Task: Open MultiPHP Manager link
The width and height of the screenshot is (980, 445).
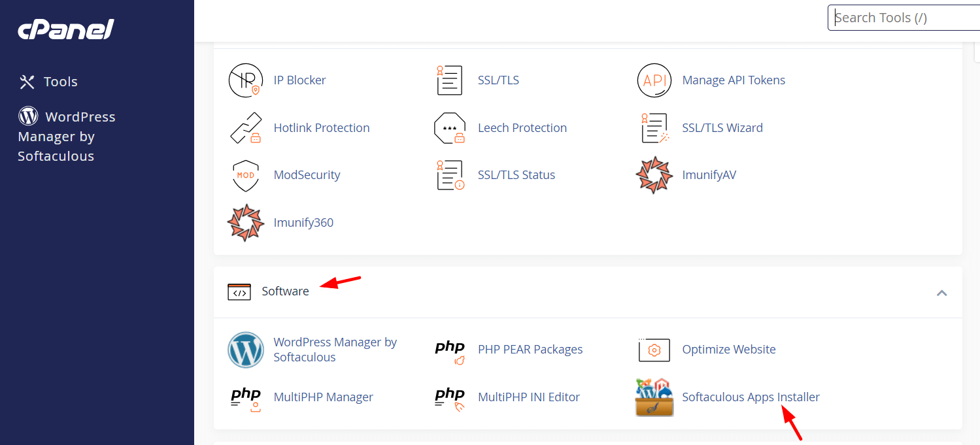Action: (324, 397)
